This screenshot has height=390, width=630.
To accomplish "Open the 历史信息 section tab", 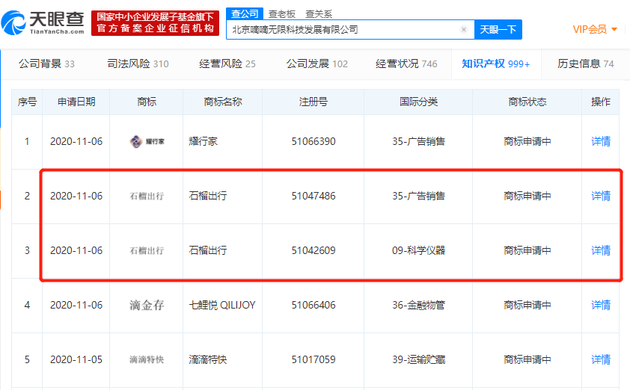I will click(586, 63).
